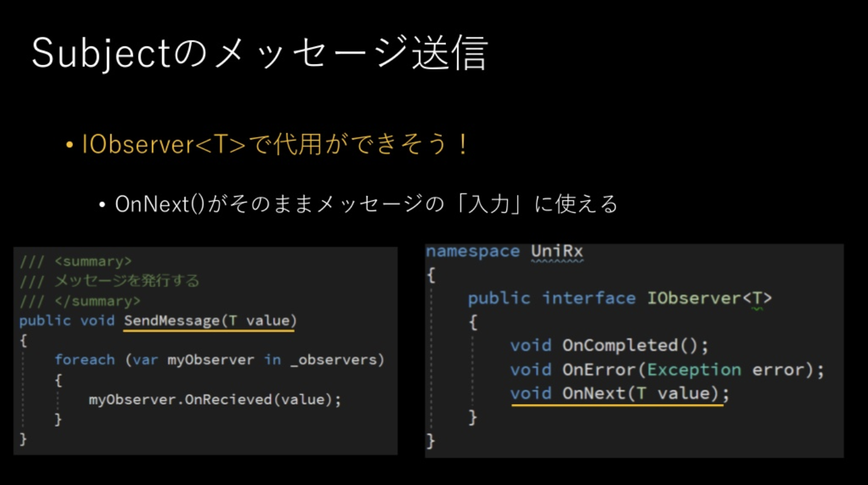Click the "void OnError(Exception error);" line

[667, 369]
